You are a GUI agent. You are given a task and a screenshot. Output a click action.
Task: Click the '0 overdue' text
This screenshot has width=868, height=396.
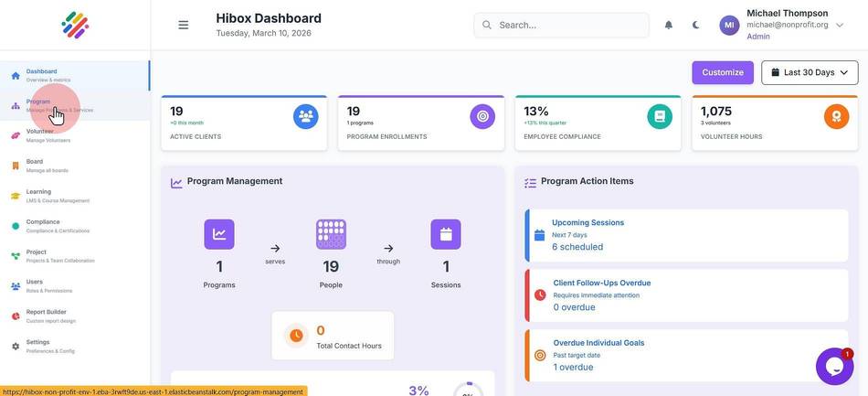point(575,307)
